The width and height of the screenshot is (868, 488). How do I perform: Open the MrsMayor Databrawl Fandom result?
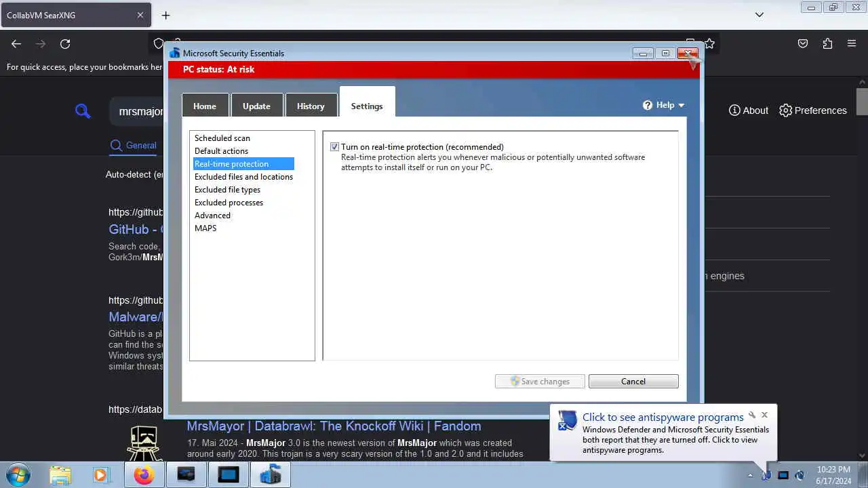click(x=334, y=426)
